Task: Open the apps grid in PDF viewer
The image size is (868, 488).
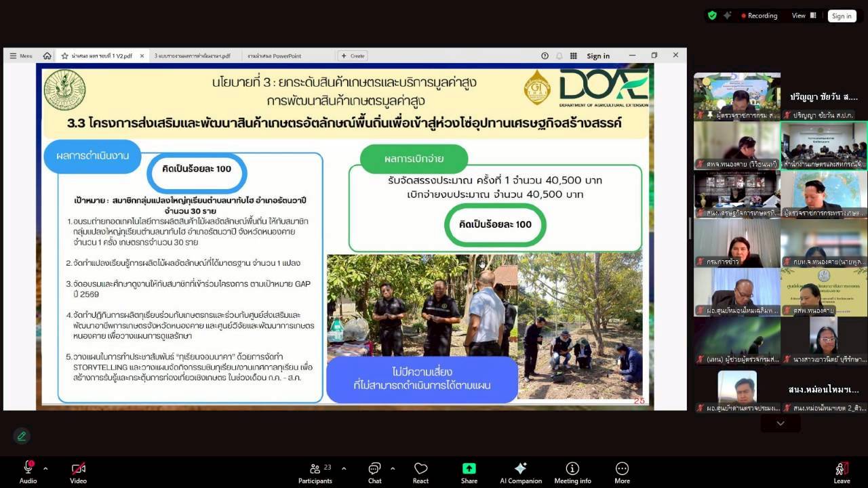Action: 573,56
